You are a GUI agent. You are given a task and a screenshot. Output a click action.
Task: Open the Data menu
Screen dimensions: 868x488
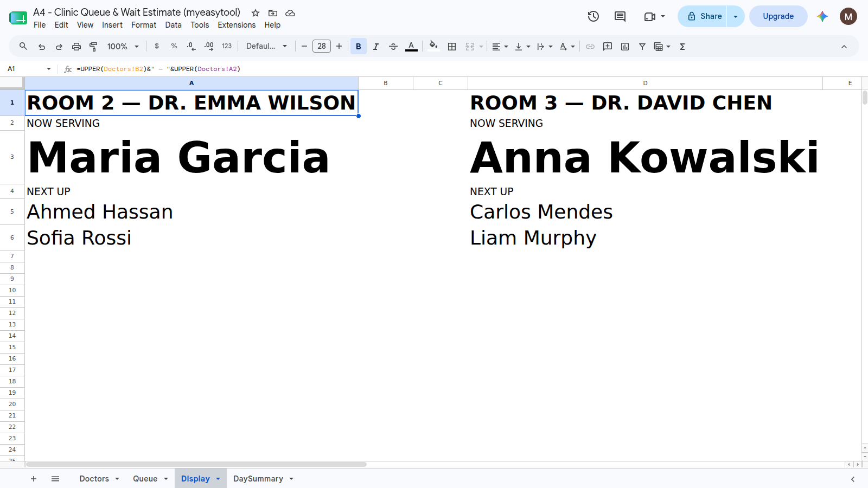pos(174,25)
